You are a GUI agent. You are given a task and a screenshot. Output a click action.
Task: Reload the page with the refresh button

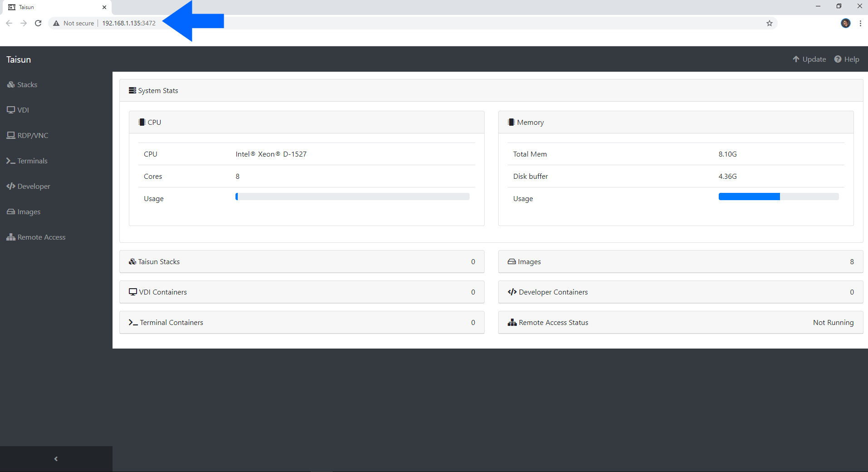click(x=38, y=23)
